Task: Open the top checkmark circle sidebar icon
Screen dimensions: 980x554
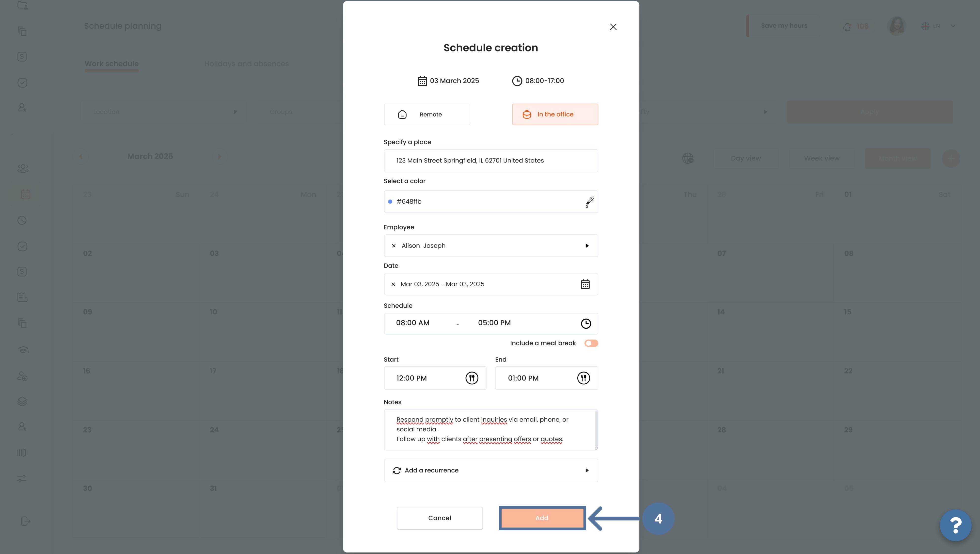Action: 22,82
